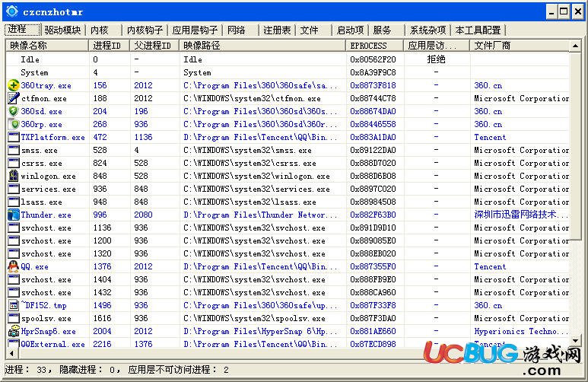Screen dimensions: 588x382
Task: Click the horizontal scrollbar left arrow
Action: click(x=11, y=353)
